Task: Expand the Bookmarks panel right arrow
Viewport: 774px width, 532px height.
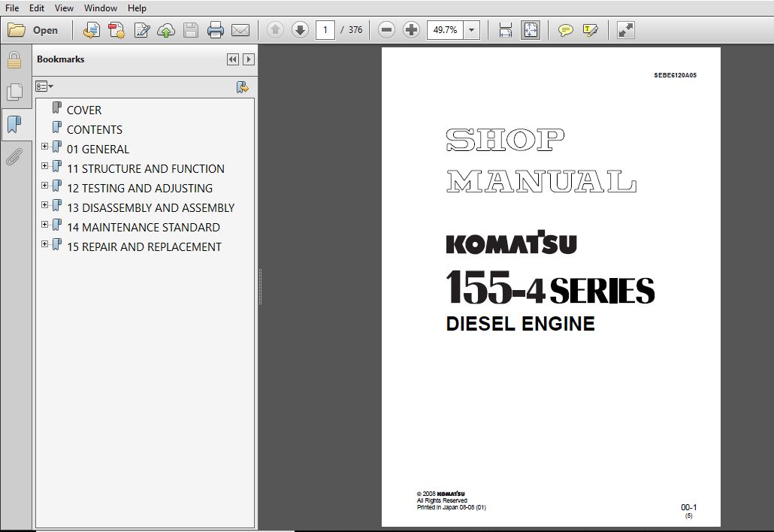Action: pos(249,59)
